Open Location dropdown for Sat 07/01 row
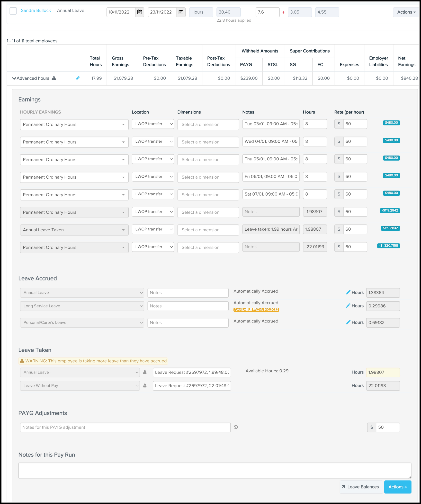421x504 pixels. pyautogui.click(x=153, y=194)
